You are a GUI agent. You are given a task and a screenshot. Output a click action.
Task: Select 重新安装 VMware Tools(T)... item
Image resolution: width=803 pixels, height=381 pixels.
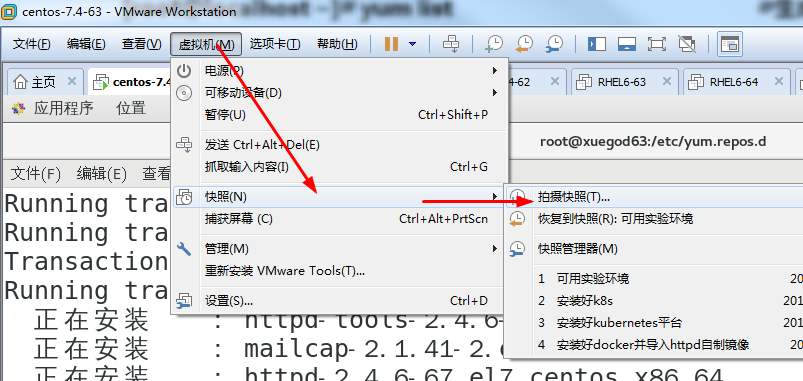[340, 270]
